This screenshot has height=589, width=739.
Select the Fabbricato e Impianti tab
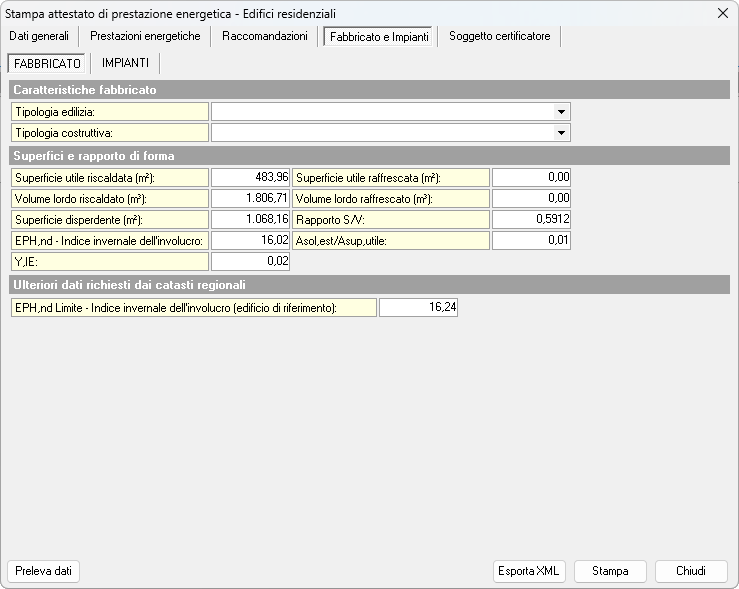click(377, 37)
